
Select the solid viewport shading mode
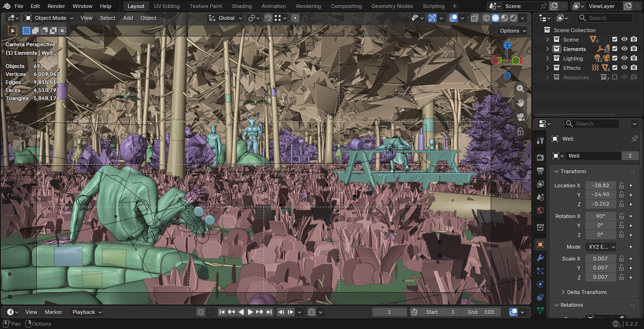click(495, 18)
